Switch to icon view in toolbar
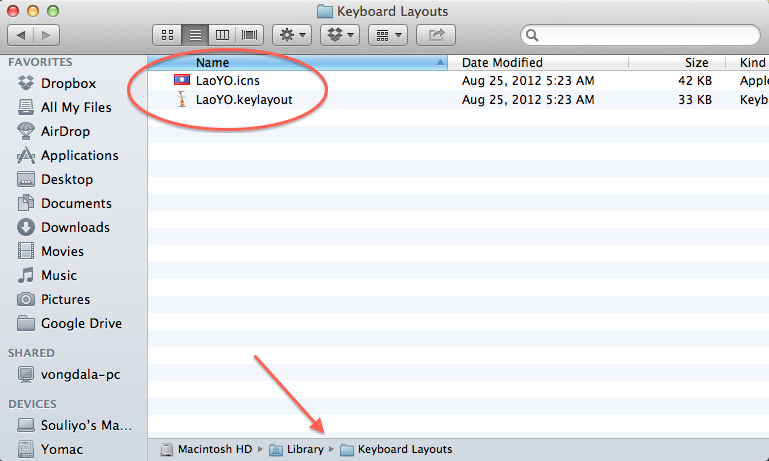769x461 pixels. point(168,35)
